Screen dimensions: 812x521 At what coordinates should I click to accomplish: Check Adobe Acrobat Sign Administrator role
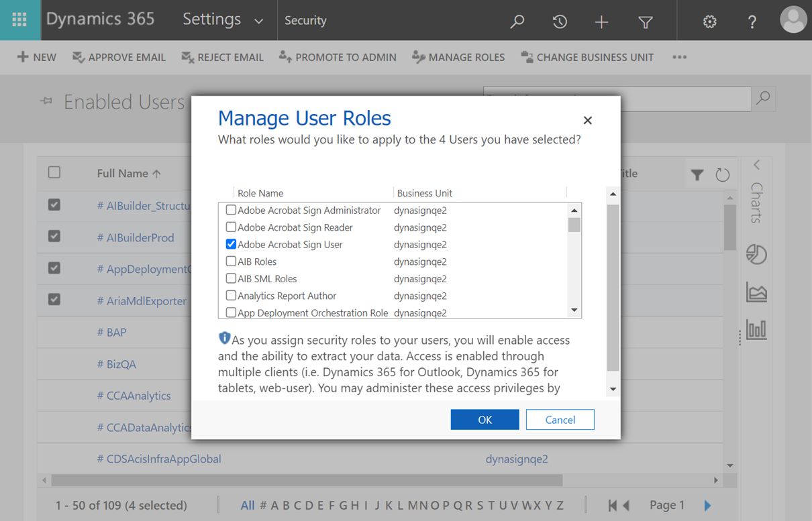click(231, 210)
